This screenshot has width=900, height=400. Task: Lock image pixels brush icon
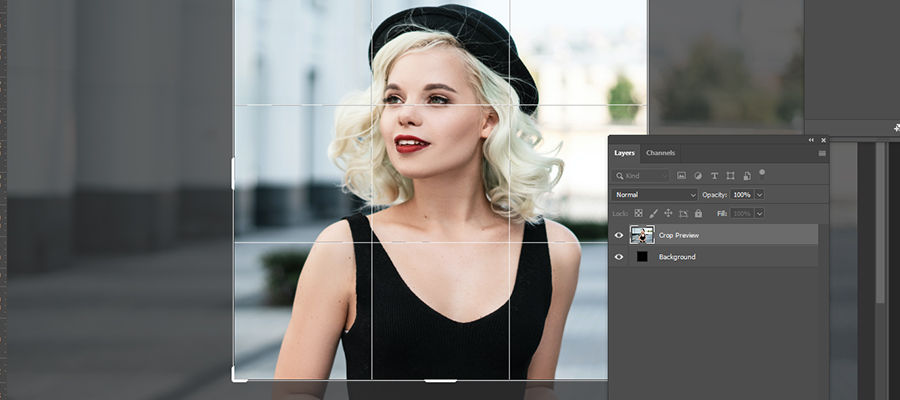coord(653,213)
